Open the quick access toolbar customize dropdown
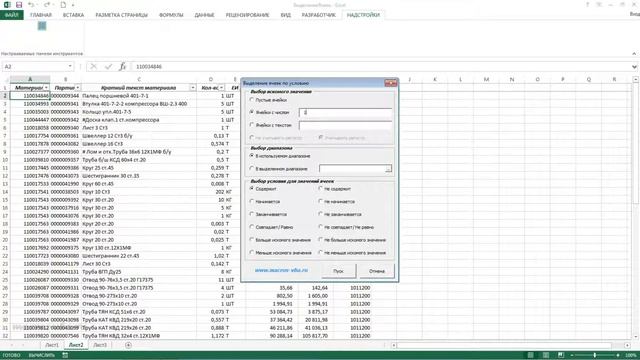The image size is (640, 360). coord(73,5)
